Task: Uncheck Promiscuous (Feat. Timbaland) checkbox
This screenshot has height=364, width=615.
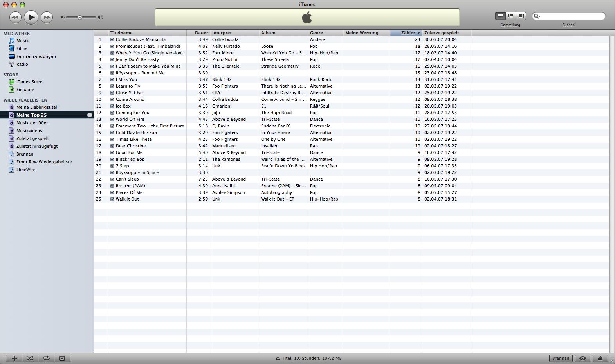Action: tap(112, 46)
